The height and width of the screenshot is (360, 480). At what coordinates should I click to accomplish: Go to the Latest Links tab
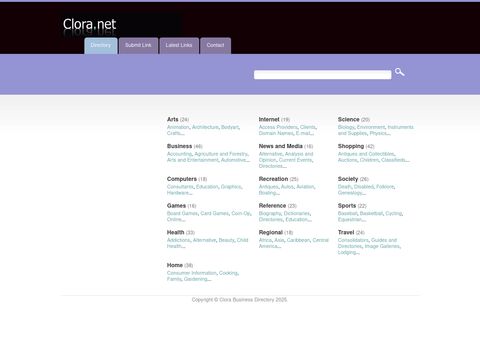179,46
